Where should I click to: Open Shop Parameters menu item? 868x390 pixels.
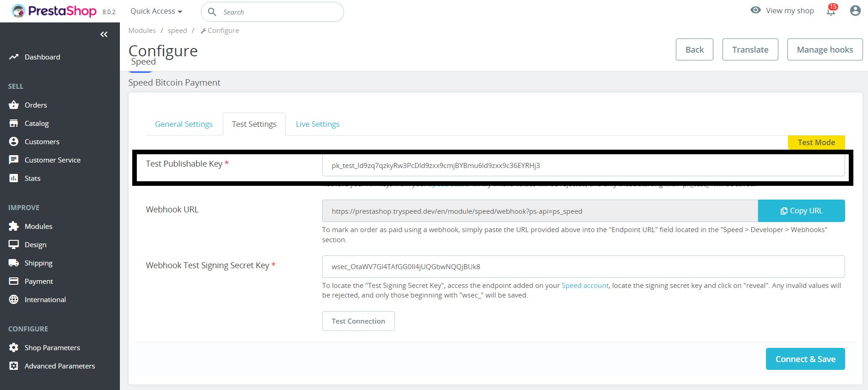point(52,347)
